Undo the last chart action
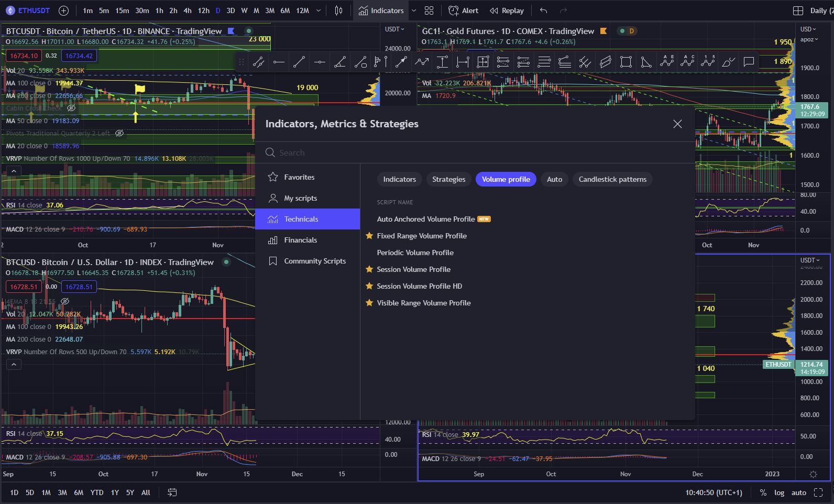This screenshot has width=834, height=504. click(x=544, y=10)
